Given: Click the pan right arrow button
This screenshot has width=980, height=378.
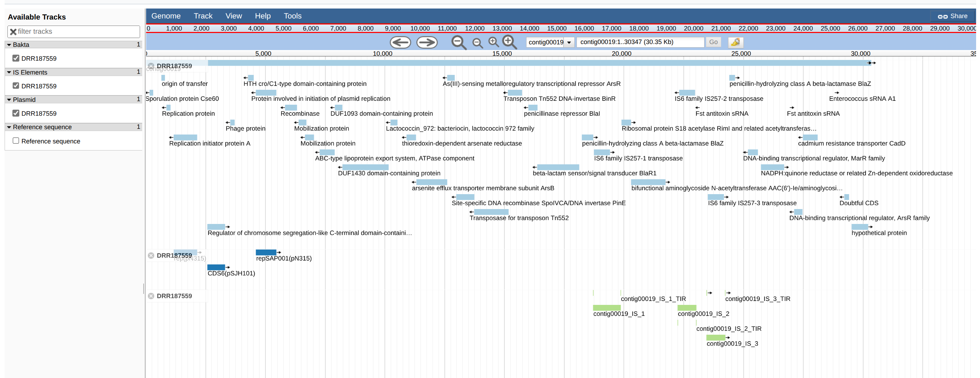Looking at the screenshot, I should pyautogui.click(x=427, y=42).
